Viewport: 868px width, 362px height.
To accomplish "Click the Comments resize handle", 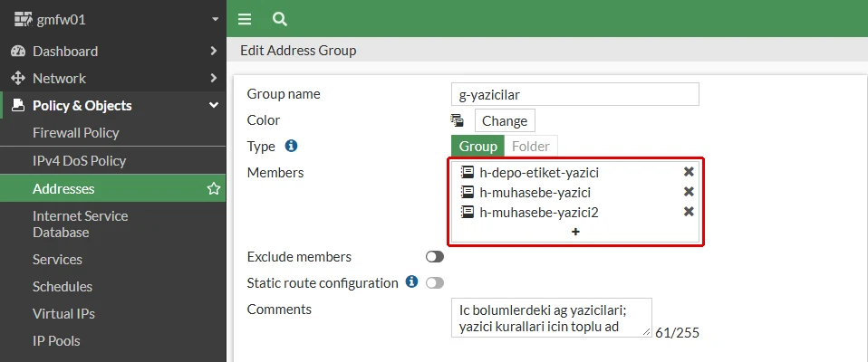I will (647, 331).
